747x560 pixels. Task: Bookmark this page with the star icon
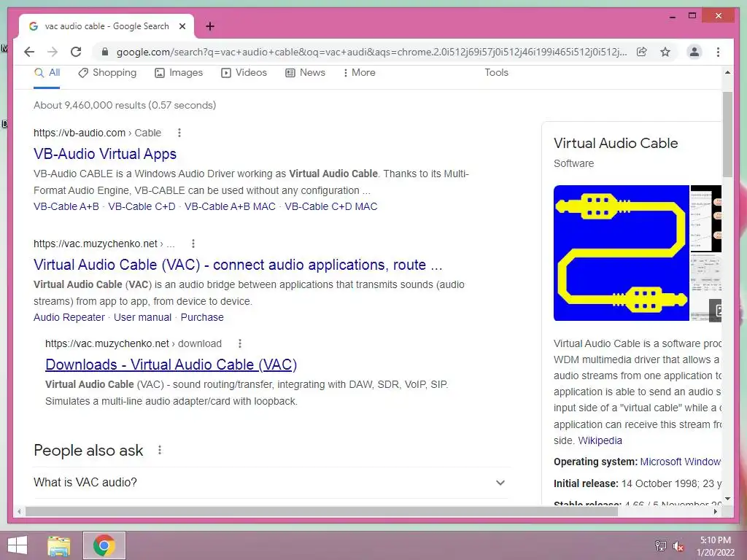pyautogui.click(x=665, y=52)
